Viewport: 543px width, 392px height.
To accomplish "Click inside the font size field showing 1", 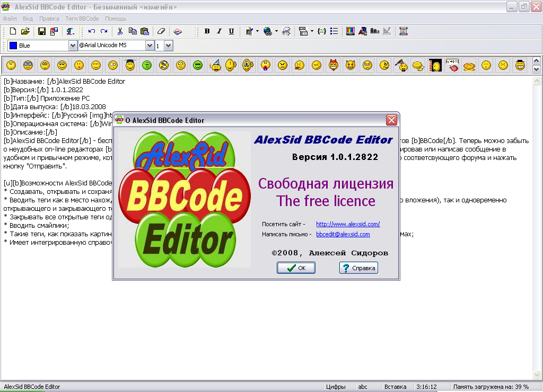I will pyautogui.click(x=159, y=46).
